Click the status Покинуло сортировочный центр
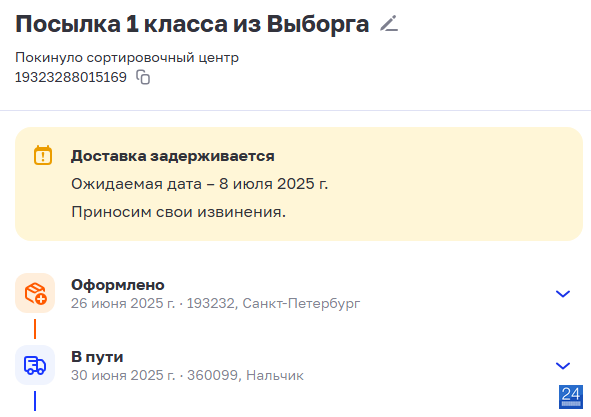591x417 pixels. [x=127, y=58]
